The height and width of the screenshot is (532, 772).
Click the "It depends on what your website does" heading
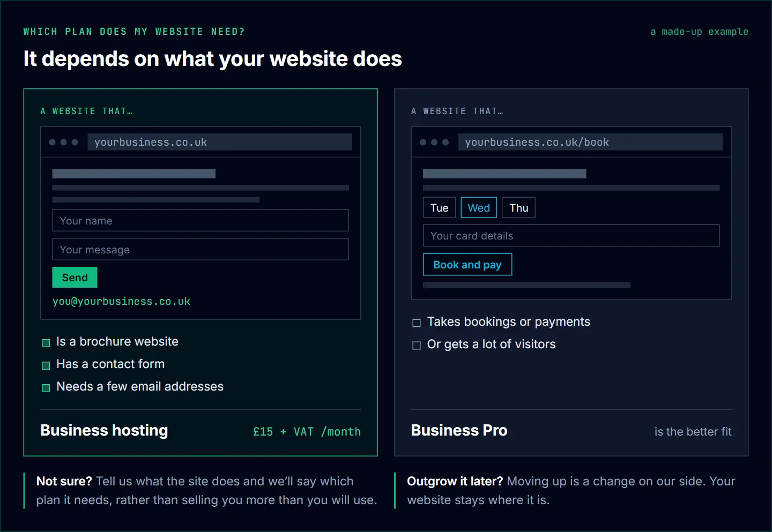[x=212, y=58]
